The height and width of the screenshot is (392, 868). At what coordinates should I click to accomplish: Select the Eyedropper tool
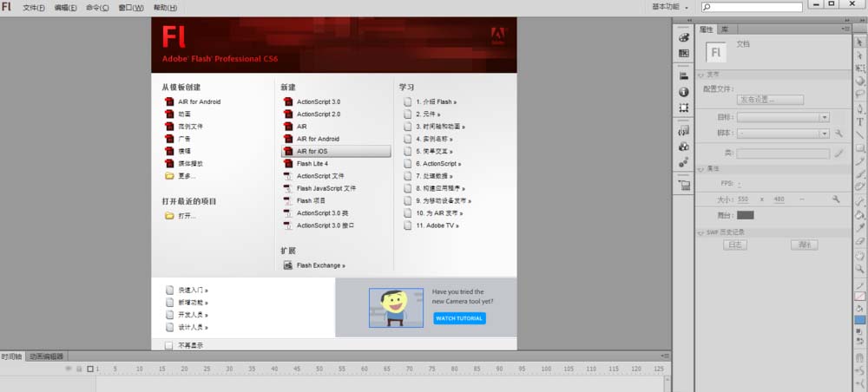(859, 227)
